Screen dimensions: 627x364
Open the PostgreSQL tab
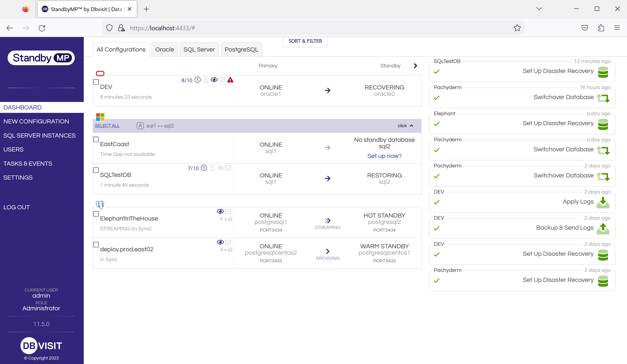tap(241, 49)
